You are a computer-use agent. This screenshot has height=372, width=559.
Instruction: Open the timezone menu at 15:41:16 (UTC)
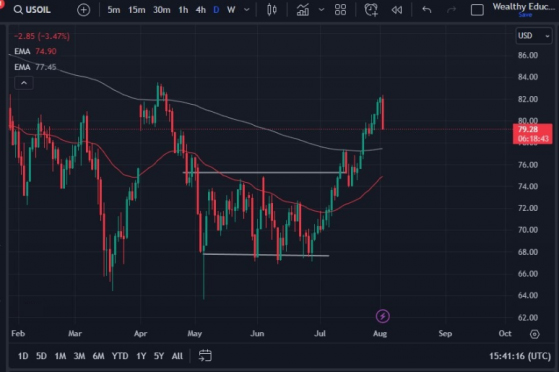520,356
